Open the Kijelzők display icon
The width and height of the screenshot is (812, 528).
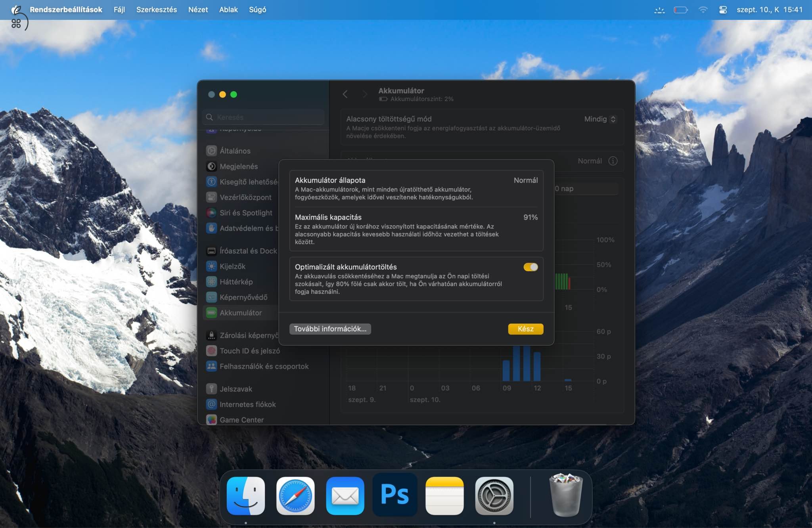[211, 266]
